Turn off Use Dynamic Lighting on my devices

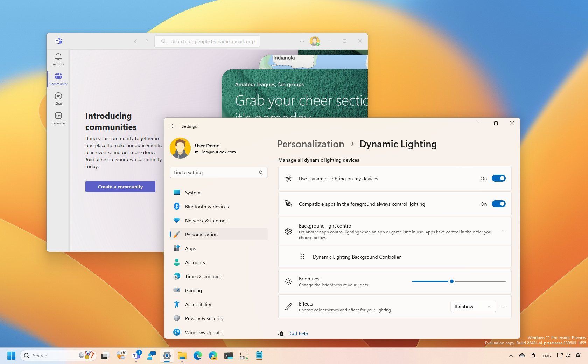click(498, 178)
